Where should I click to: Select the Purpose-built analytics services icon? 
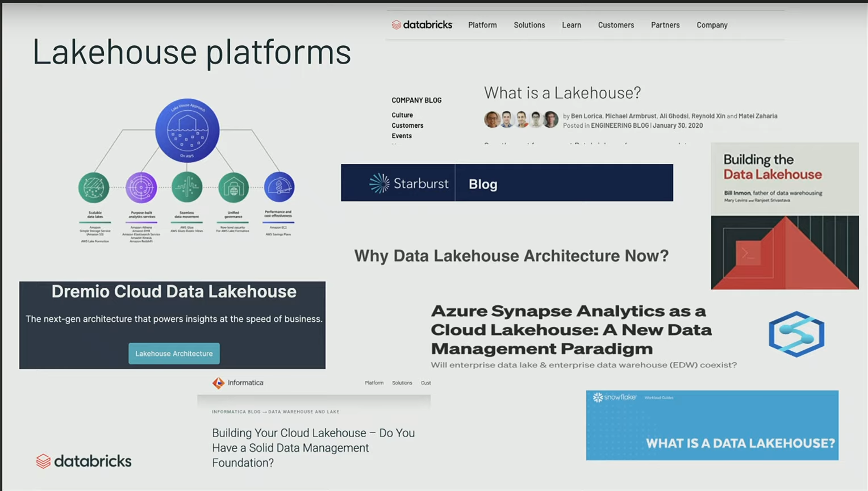[x=141, y=187]
